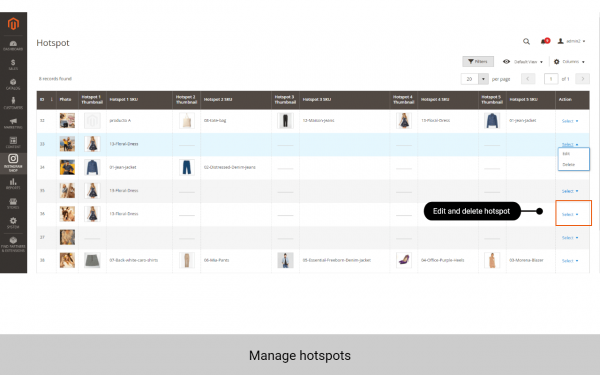The image size is (600, 375).
Task: Open the notifications bell
Action: pyautogui.click(x=545, y=41)
